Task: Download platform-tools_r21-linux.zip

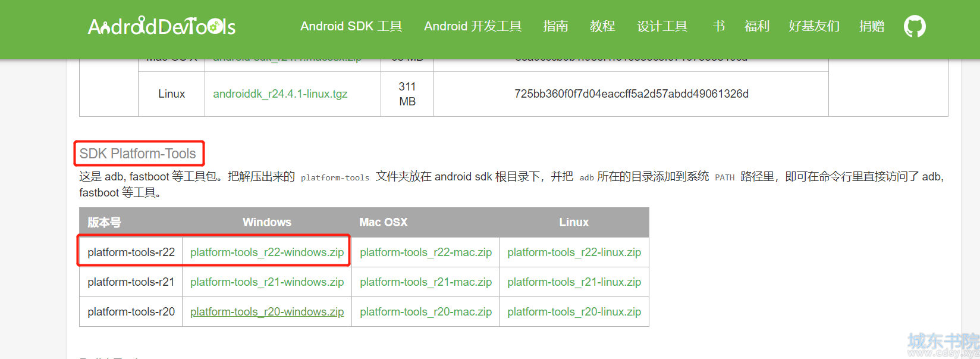Action: (574, 282)
